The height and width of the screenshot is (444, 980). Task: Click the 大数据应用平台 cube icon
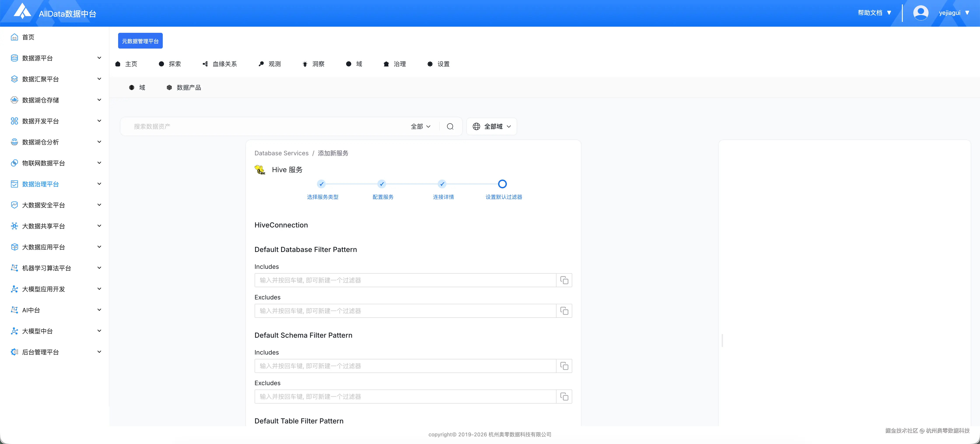click(x=14, y=247)
